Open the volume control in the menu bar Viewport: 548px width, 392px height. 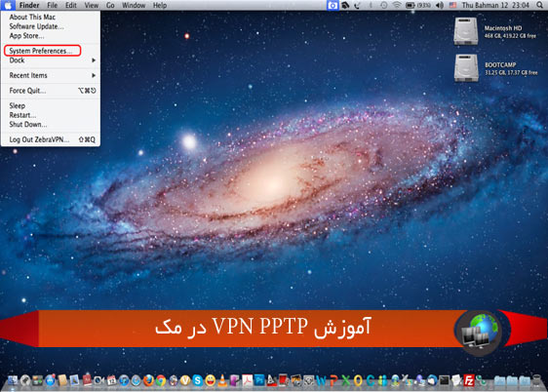(x=440, y=5)
